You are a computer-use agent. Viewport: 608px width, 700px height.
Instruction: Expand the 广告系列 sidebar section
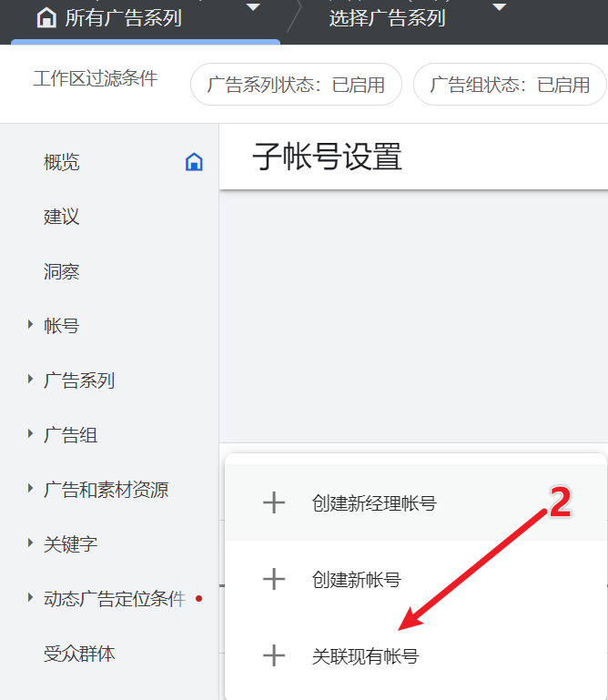pos(30,380)
